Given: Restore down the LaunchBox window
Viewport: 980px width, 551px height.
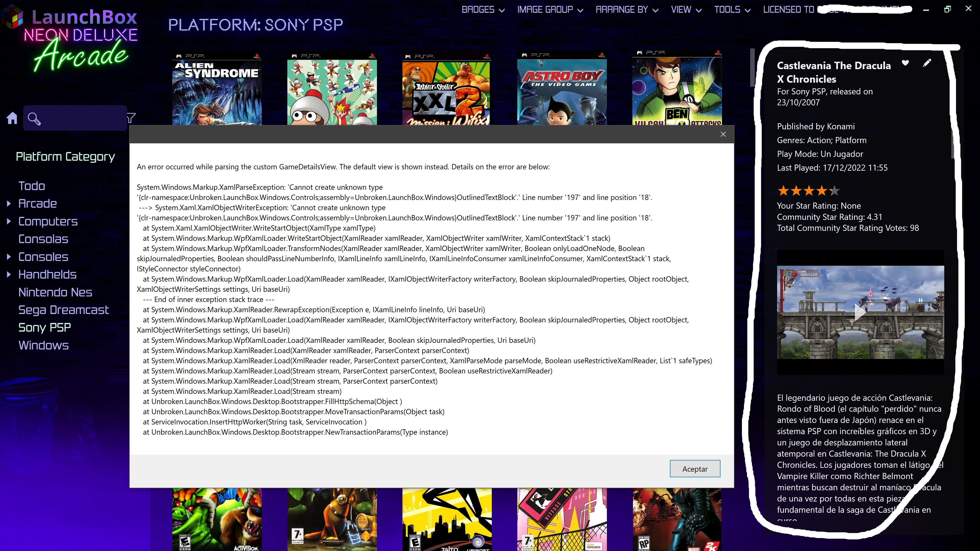Looking at the screenshot, I should (947, 9).
